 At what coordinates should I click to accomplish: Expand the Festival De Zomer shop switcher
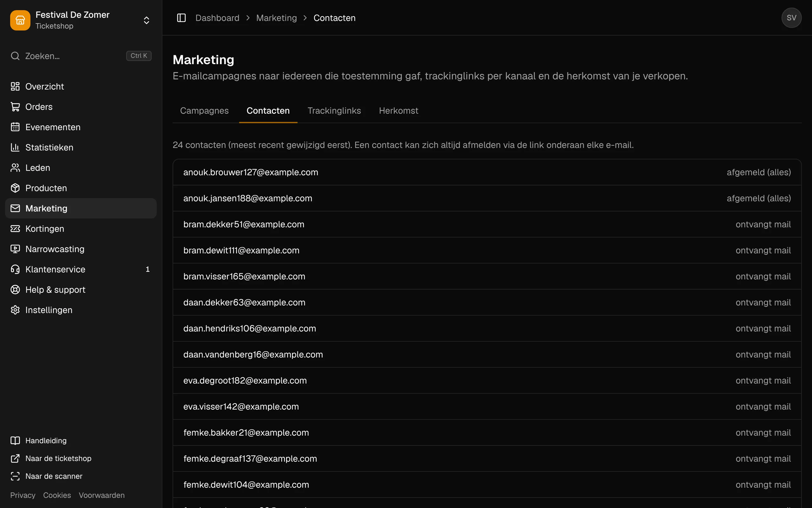146,20
